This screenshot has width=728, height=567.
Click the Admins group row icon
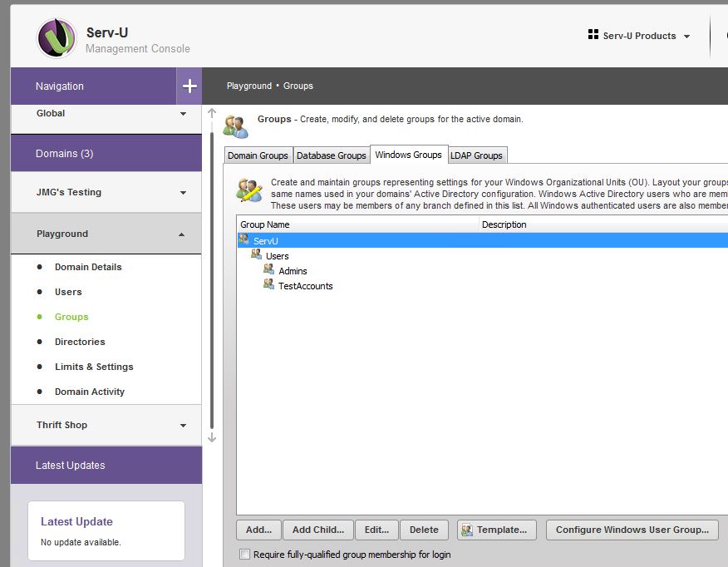(x=268, y=269)
